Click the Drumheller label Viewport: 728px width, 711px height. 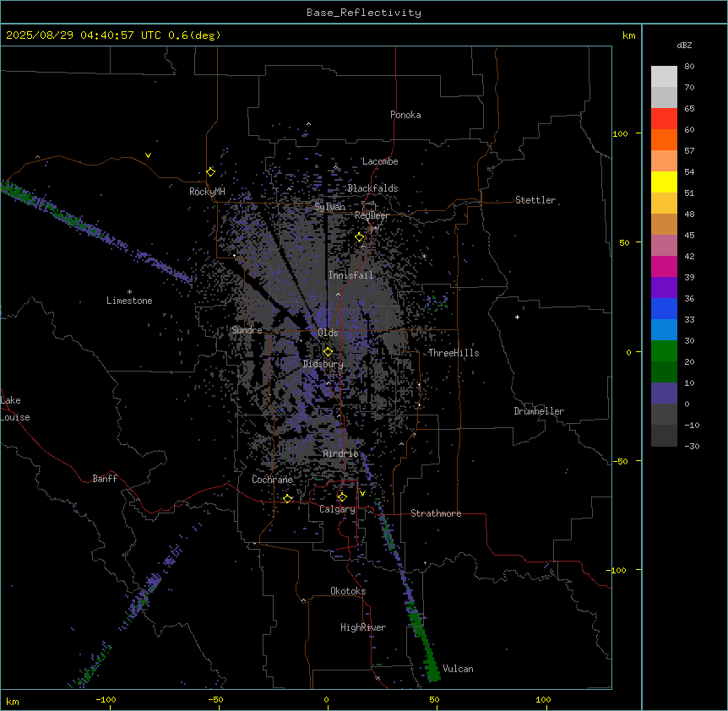(539, 411)
